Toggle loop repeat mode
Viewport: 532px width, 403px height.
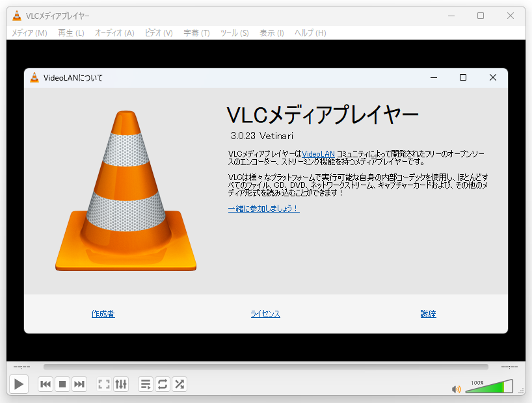[x=163, y=384]
